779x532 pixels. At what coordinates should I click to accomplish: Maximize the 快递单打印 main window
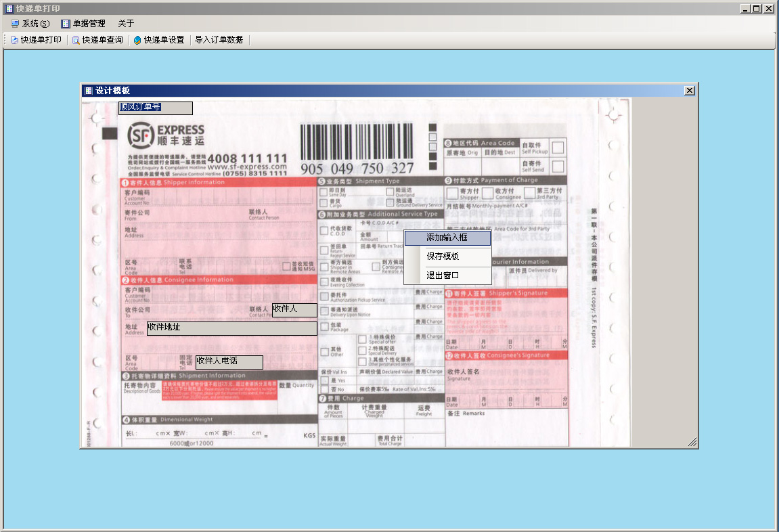(x=756, y=8)
